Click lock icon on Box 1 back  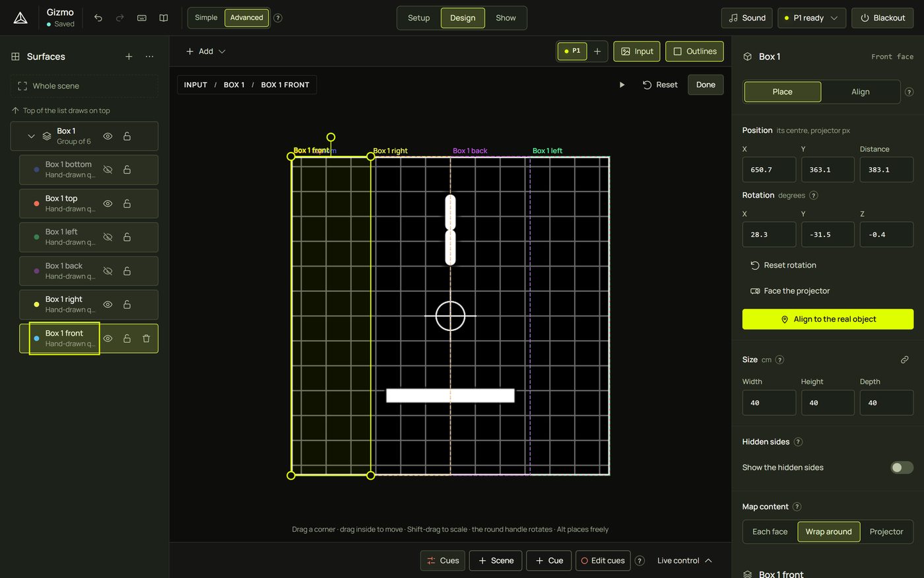pos(127,271)
